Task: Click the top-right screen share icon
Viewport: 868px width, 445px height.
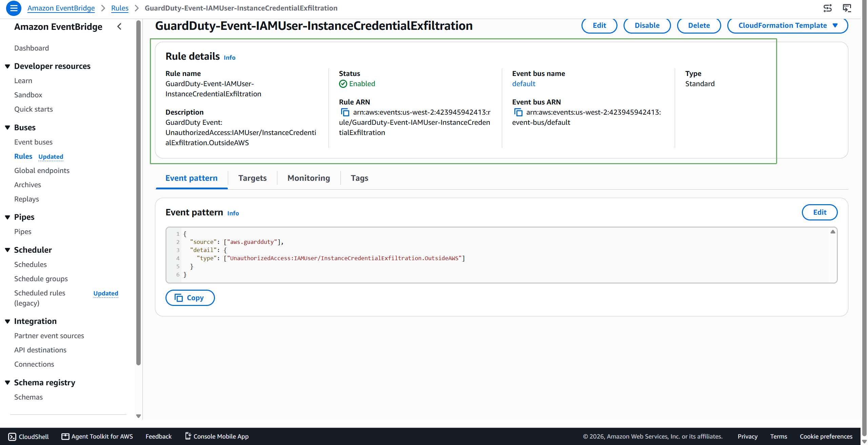Action: [x=847, y=8]
